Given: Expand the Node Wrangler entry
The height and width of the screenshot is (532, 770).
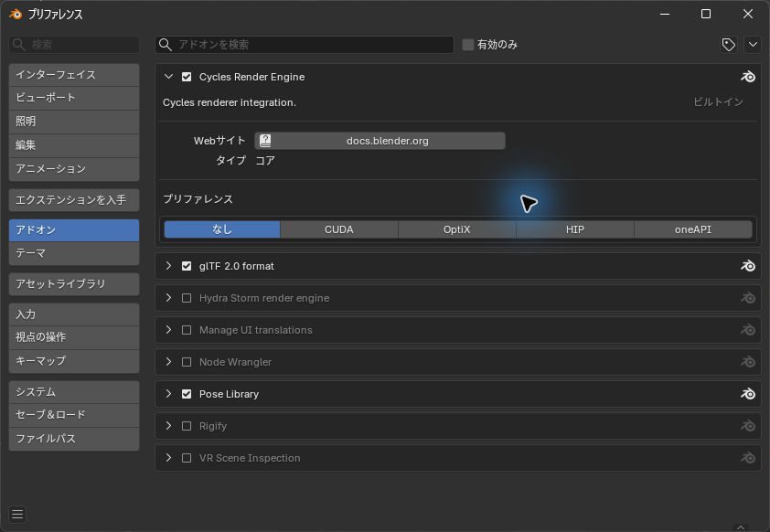Looking at the screenshot, I should pyautogui.click(x=168, y=362).
